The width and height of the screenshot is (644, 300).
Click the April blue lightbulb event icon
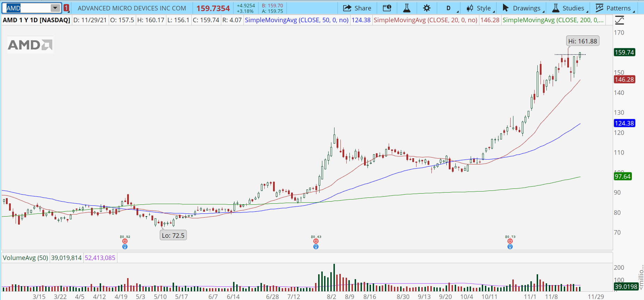click(x=125, y=247)
